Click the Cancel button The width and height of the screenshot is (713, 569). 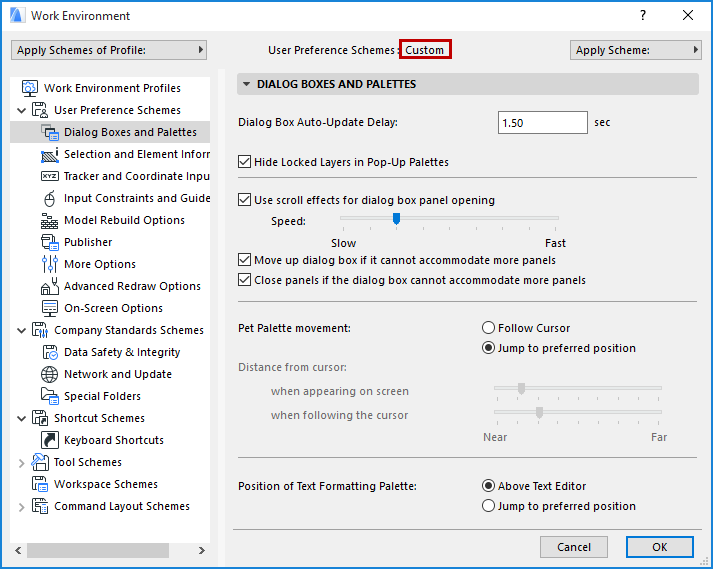(574, 547)
